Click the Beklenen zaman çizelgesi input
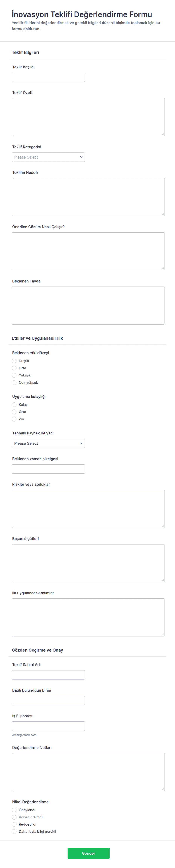This screenshot has height=868, width=175. (x=48, y=469)
